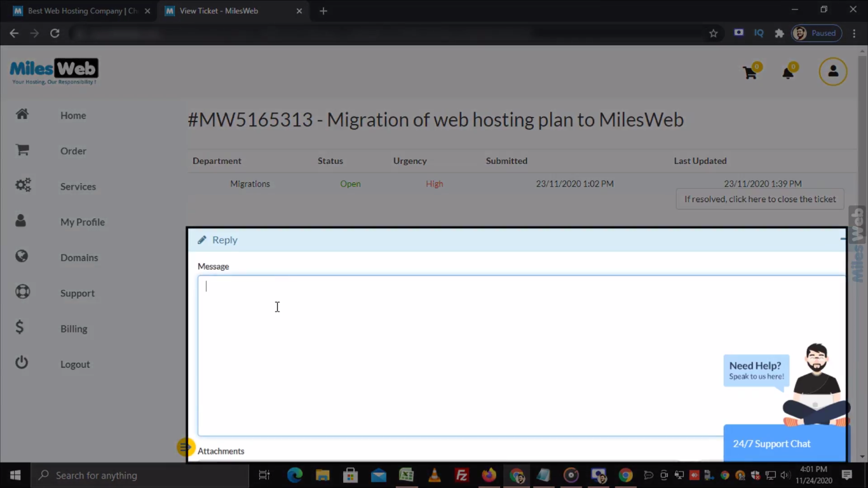Open a new browser tab

[x=323, y=11]
